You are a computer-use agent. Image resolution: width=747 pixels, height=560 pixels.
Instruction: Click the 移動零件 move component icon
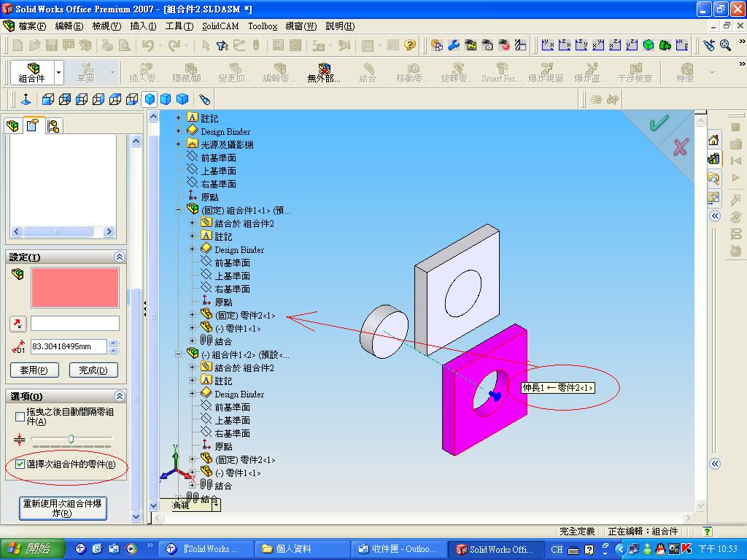[413, 72]
